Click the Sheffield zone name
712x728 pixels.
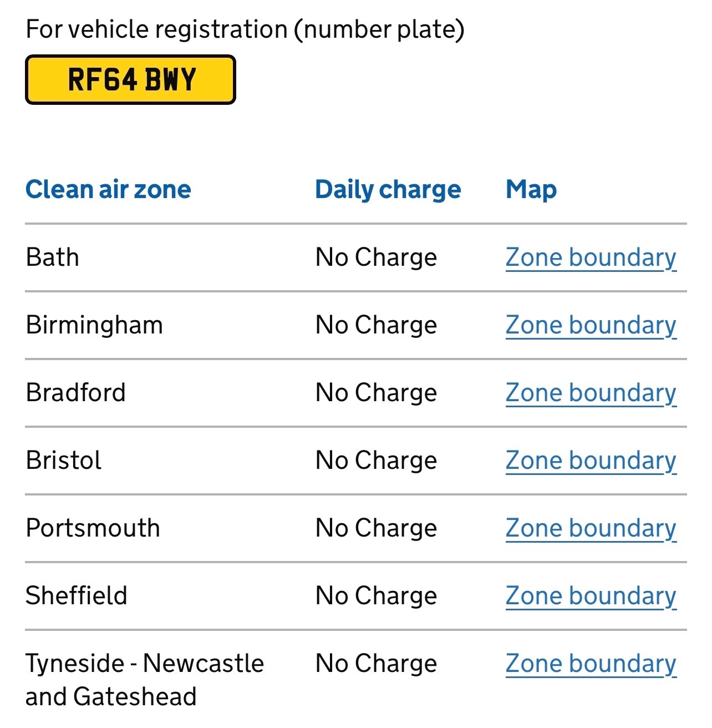tap(77, 596)
